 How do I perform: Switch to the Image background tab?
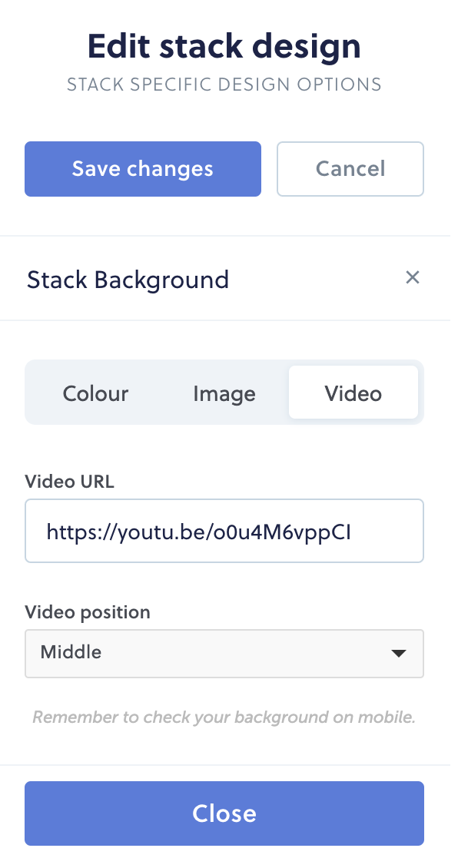click(224, 393)
